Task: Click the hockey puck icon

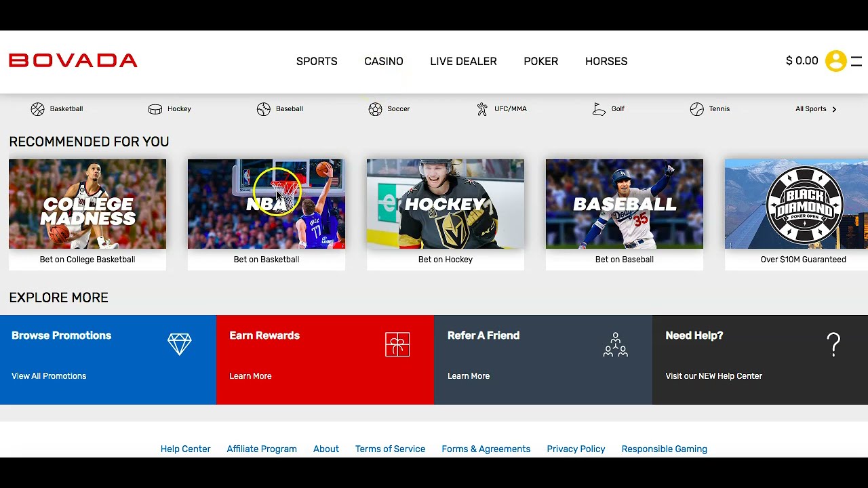Action: 155,109
